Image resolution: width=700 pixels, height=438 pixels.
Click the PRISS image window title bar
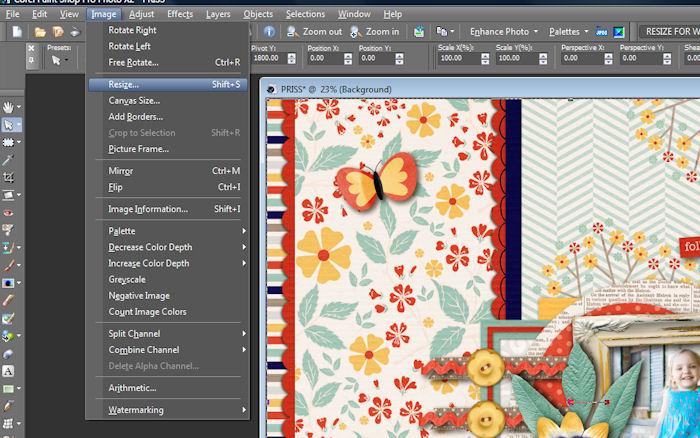point(480,89)
